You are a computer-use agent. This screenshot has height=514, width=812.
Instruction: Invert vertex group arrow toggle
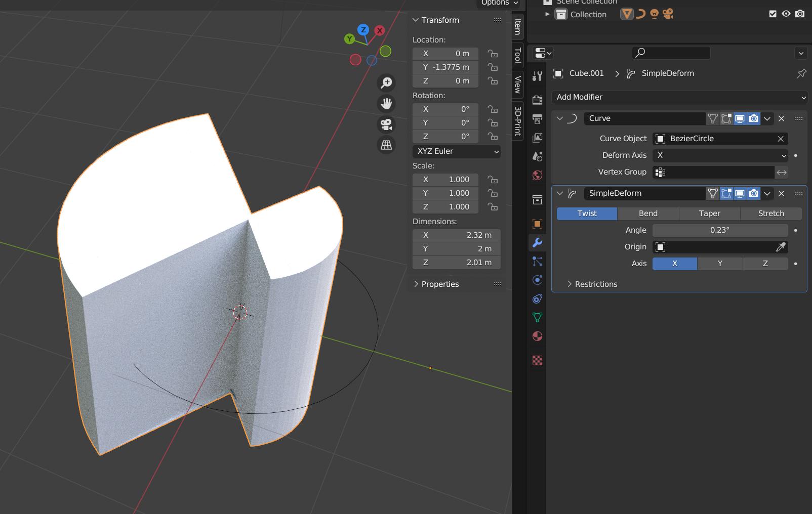tap(782, 172)
